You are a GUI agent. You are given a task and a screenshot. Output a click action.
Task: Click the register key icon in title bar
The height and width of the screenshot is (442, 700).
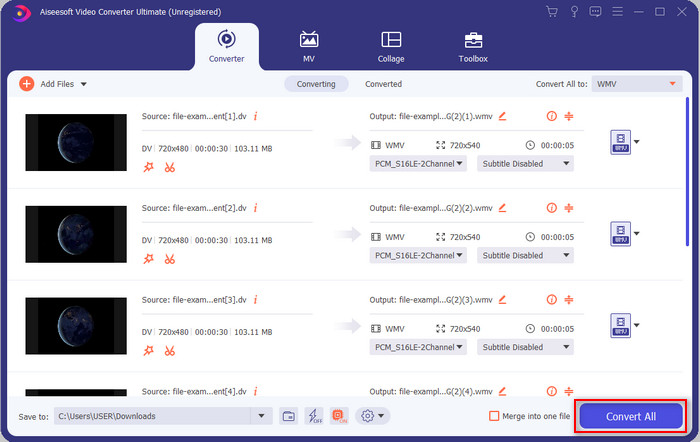pyautogui.click(x=574, y=12)
